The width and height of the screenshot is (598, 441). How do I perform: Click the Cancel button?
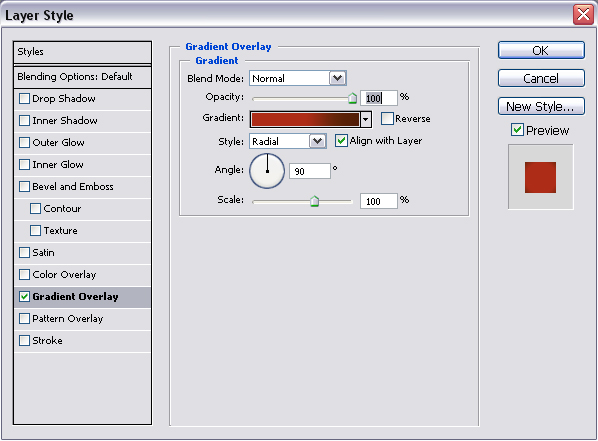point(541,78)
